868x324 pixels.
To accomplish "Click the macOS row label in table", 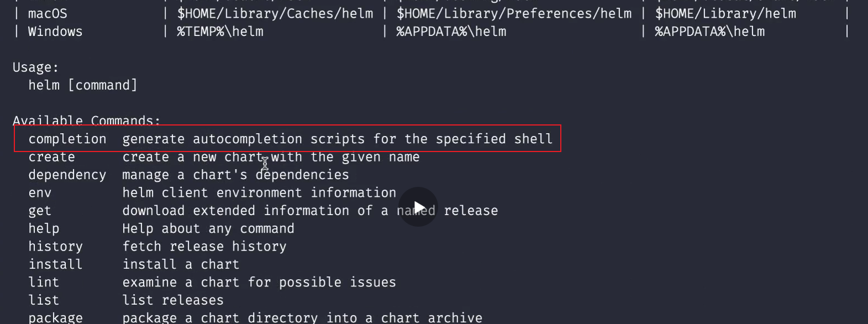I will [x=48, y=13].
